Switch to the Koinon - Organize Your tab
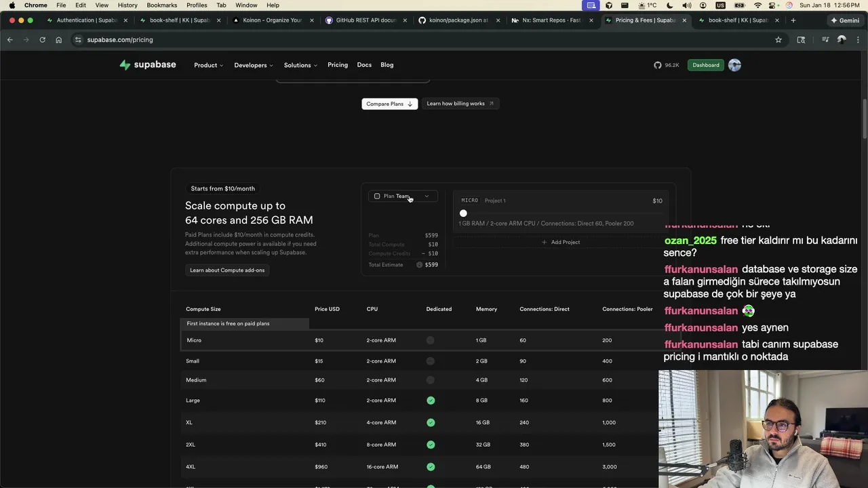 272,20
